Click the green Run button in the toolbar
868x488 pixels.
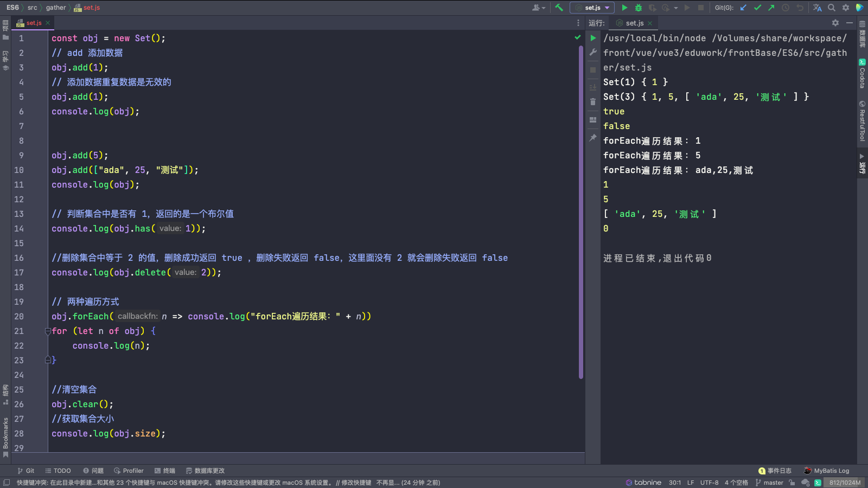(x=624, y=8)
